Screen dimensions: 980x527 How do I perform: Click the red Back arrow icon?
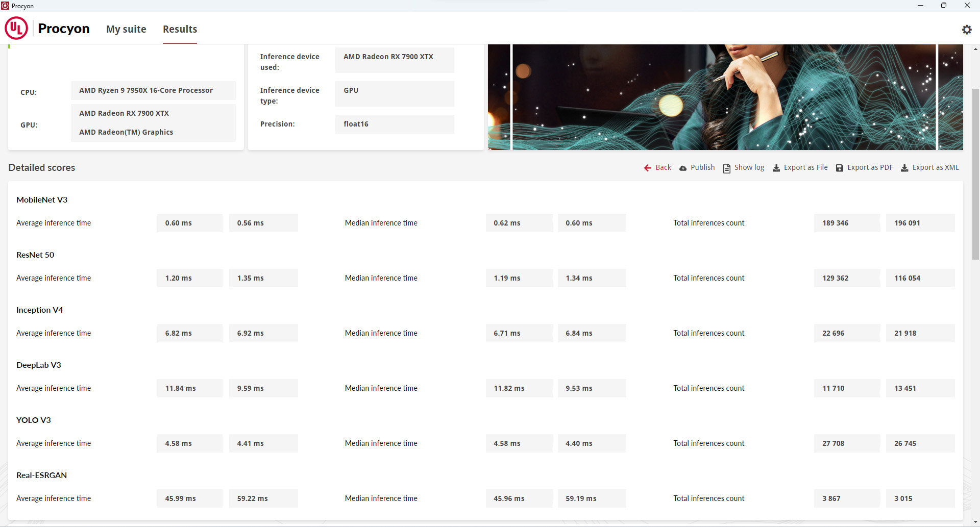[647, 168]
